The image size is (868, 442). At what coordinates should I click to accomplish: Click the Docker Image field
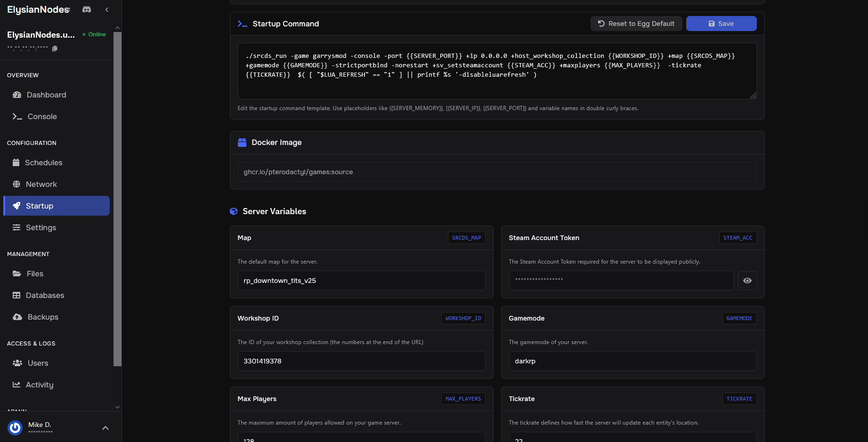497,172
